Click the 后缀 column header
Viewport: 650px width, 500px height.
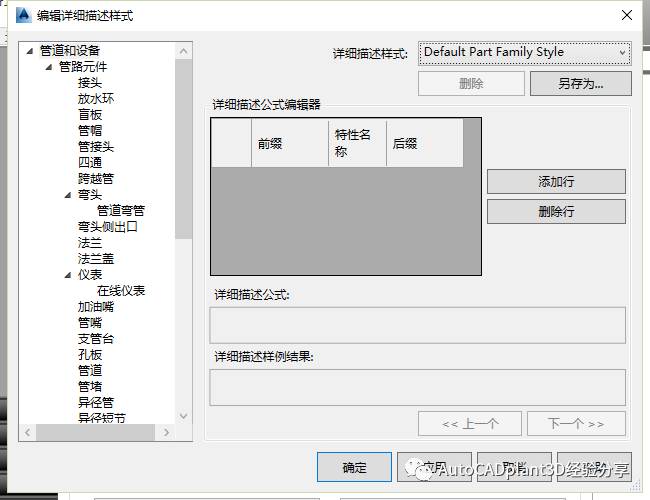(x=405, y=144)
